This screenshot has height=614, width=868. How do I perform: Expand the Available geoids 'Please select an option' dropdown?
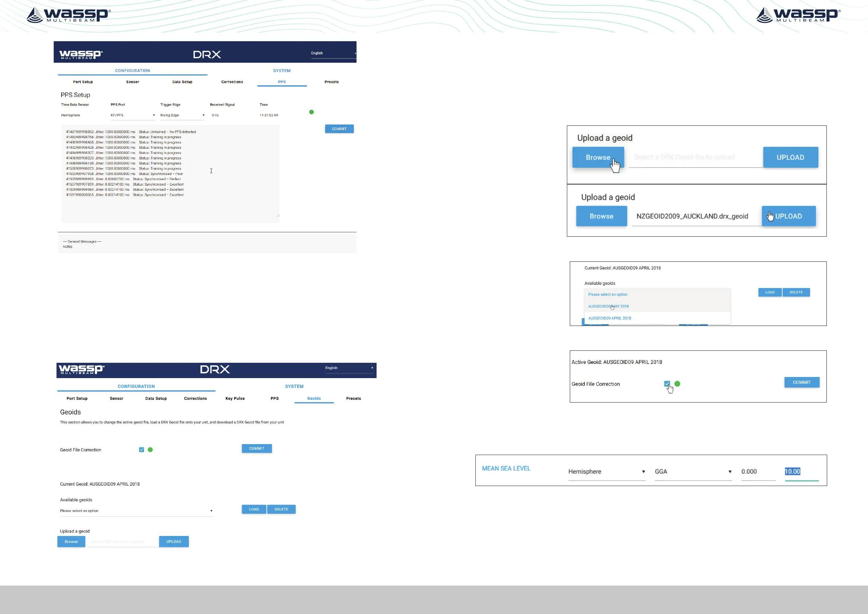click(x=136, y=511)
